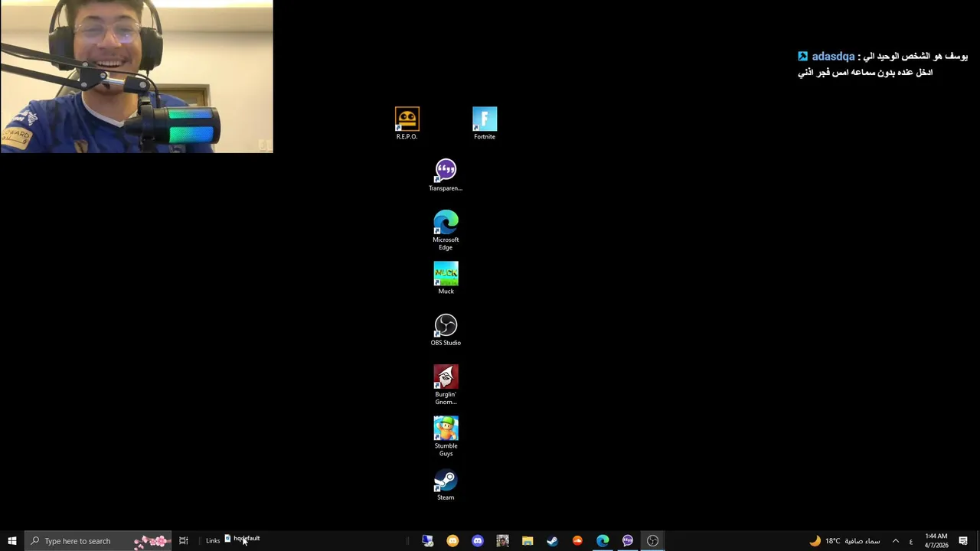Open the hqdefault link in taskbar

[x=242, y=539]
